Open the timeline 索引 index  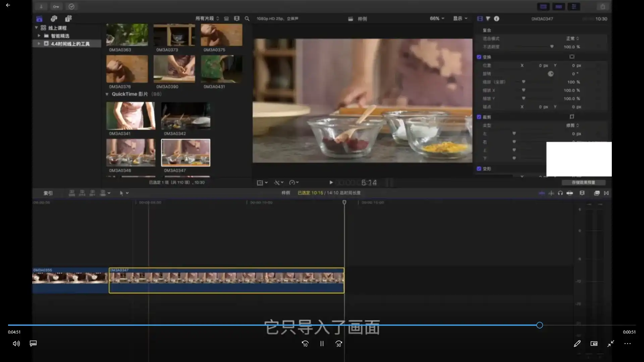pyautogui.click(x=48, y=193)
